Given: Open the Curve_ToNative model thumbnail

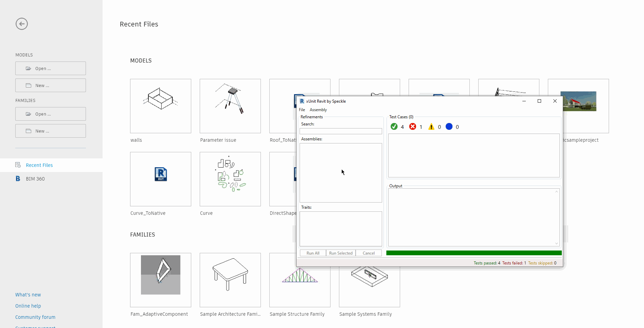Looking at the screenshot, I should (x=161, y=179).
